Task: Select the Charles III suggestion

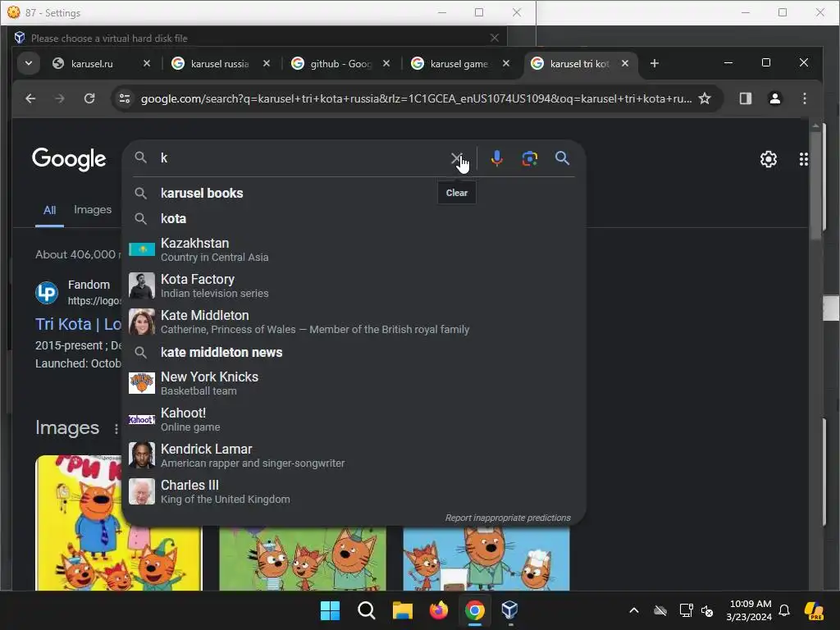Action: click(x=354, y=492)
